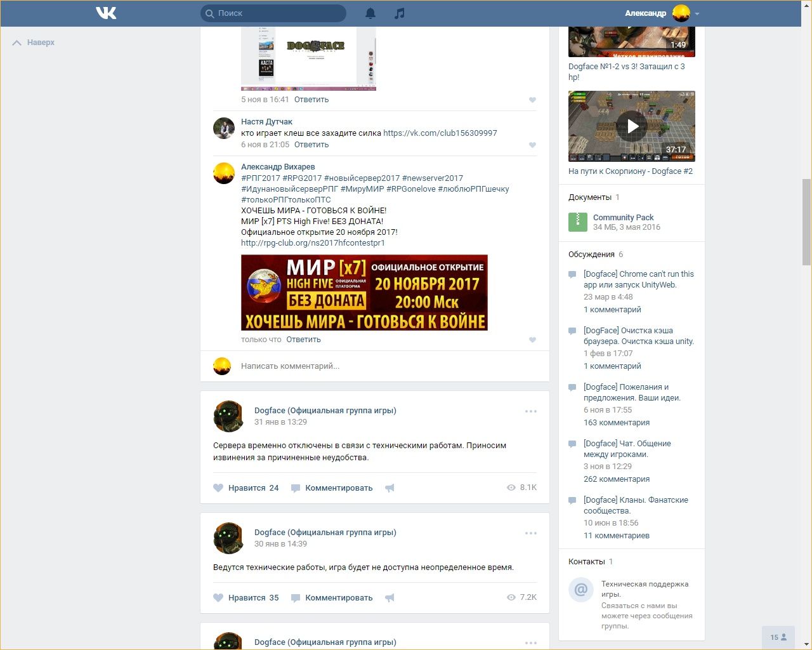
Task: Open the 31 янв в 13:29 post timestamp
Action: tap(280, 422)
